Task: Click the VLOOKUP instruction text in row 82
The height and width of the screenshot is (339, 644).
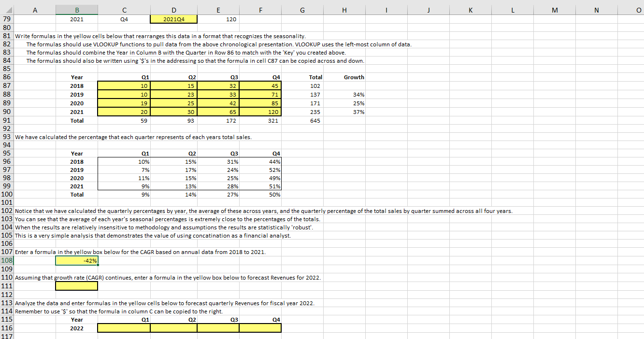Action: click(219, 44)
